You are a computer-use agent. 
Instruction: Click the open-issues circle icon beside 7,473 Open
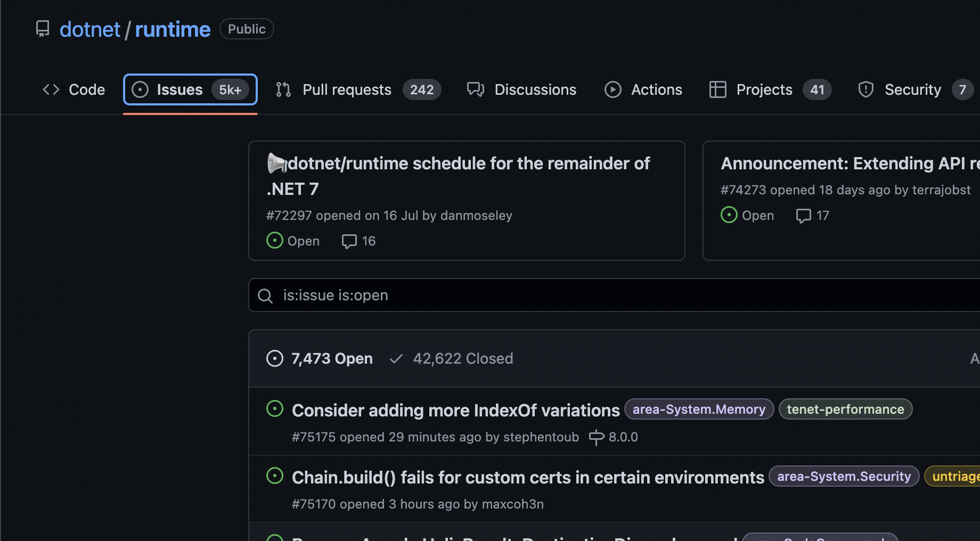click(x=275, y=358)
